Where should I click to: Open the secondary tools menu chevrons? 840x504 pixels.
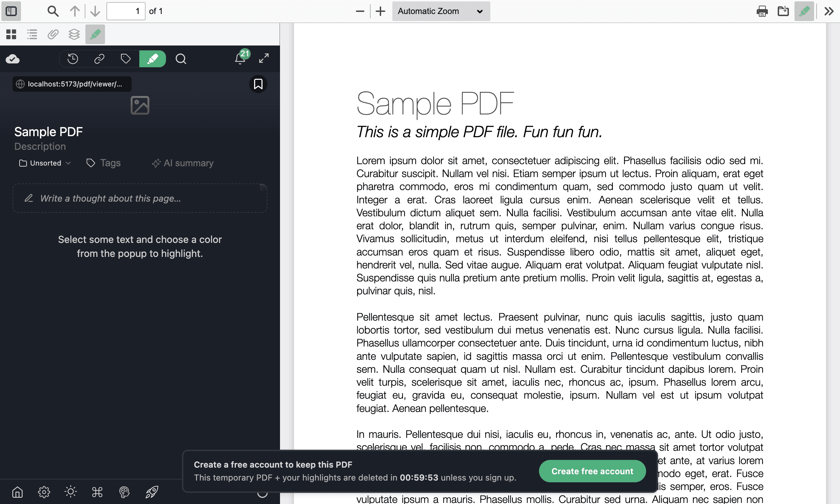pyautogui.click(x=828, y=11)
